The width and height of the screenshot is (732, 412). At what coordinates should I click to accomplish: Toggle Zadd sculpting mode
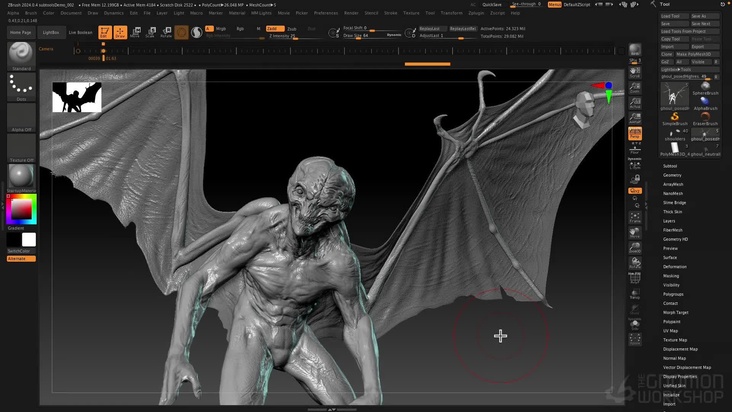(x=273, y=29)
